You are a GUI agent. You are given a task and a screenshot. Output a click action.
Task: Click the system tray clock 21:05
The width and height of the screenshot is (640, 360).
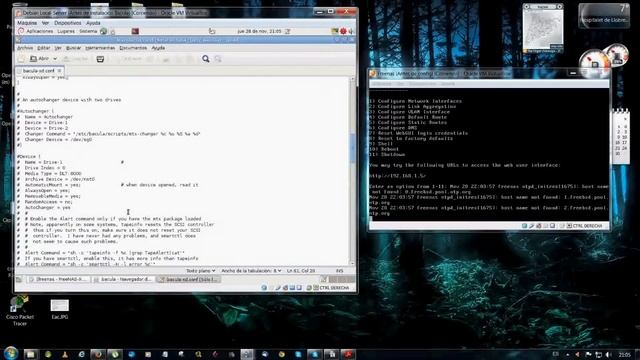point(624,355)
